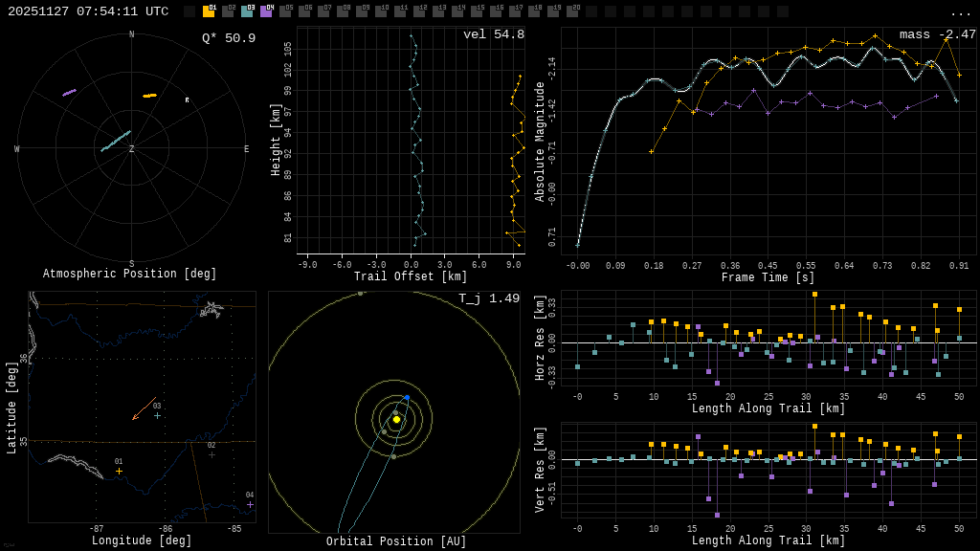Toggle the purple station 04 indicator
Viewport: 980px width, 551px height.
266,11
